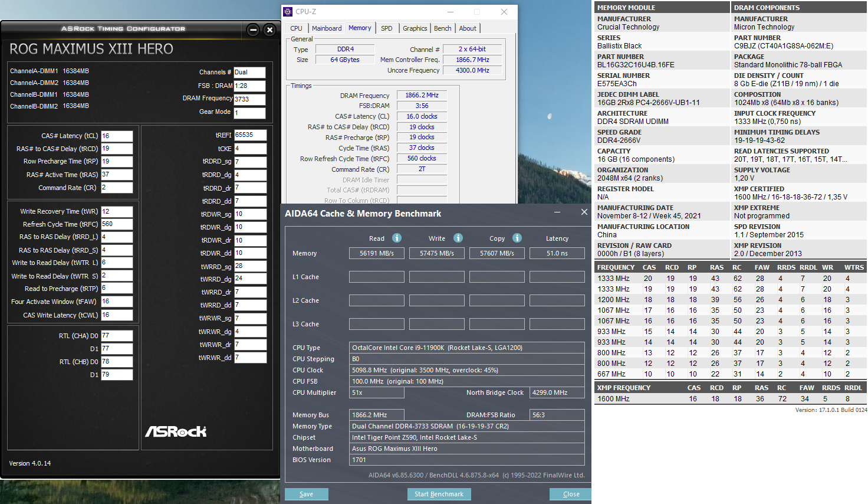The image size is (868, 504).
Task: Click the tREFI field showing 65535
Action: click(x=251, y=135)
